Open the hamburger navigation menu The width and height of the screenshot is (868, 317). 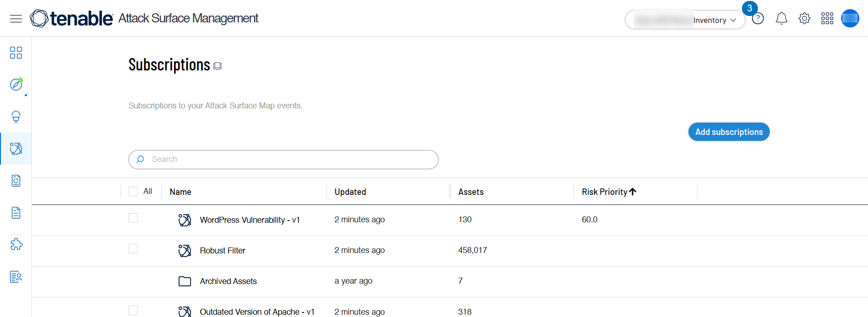pyautogui.click(x=16, y=18)
